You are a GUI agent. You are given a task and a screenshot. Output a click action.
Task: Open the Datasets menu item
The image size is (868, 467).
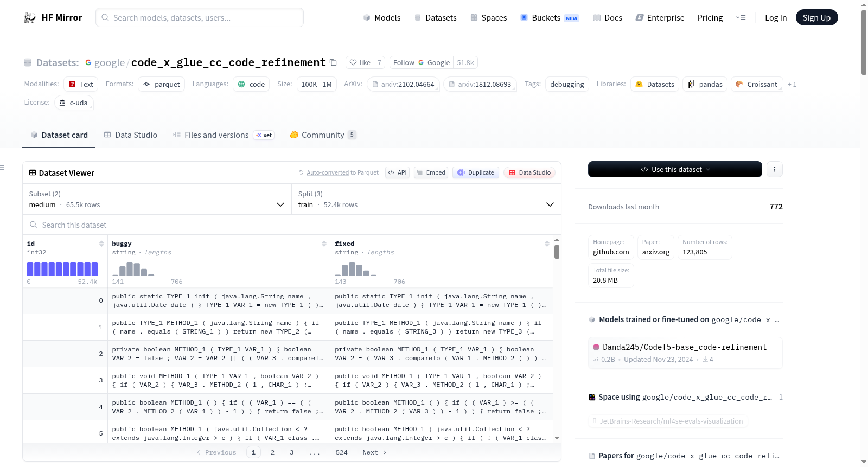(x=435, y=18)
